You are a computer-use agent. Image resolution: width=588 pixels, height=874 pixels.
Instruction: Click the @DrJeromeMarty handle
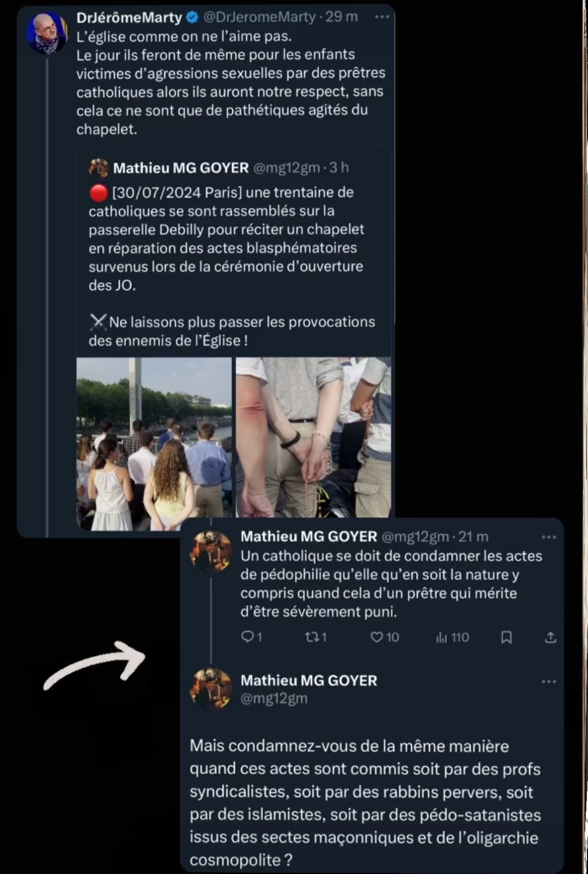pyautogui.click(x=259, y=17)
